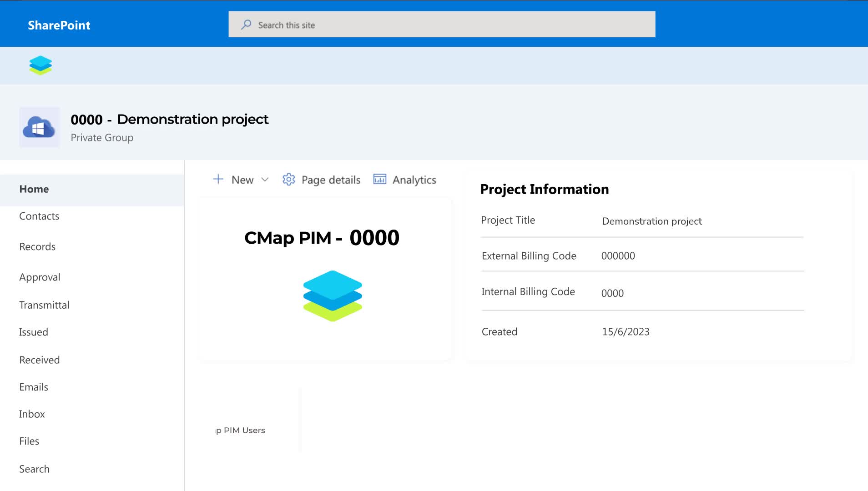Screen dimensions: 868x491
Task: Open Files in the left navigation
Action: tap(29, 441)
